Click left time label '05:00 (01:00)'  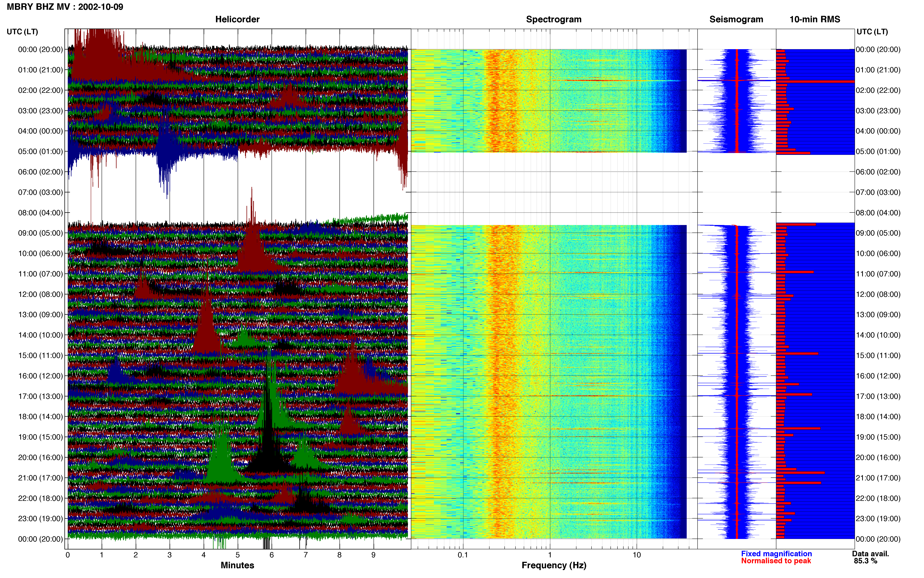point(41,151)
